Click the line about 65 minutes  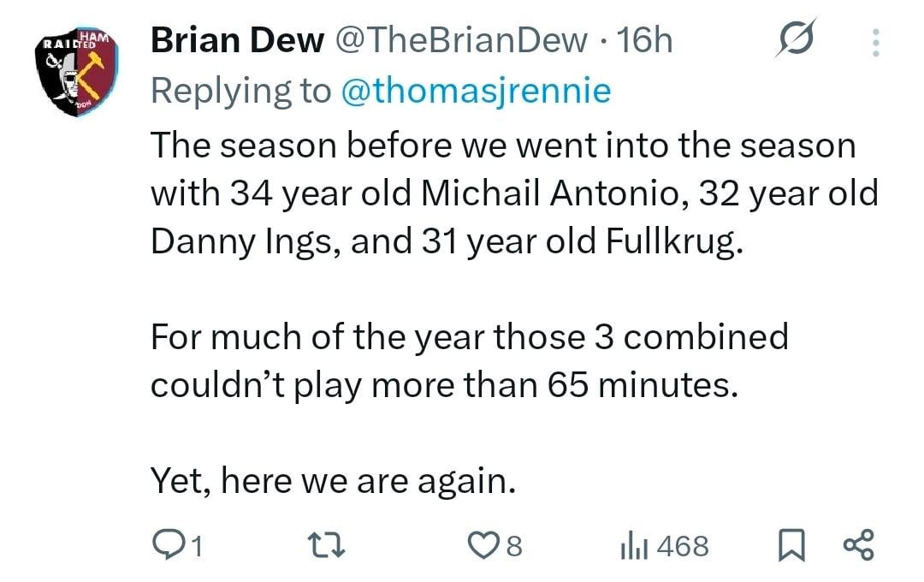click(x=443, y=384)
